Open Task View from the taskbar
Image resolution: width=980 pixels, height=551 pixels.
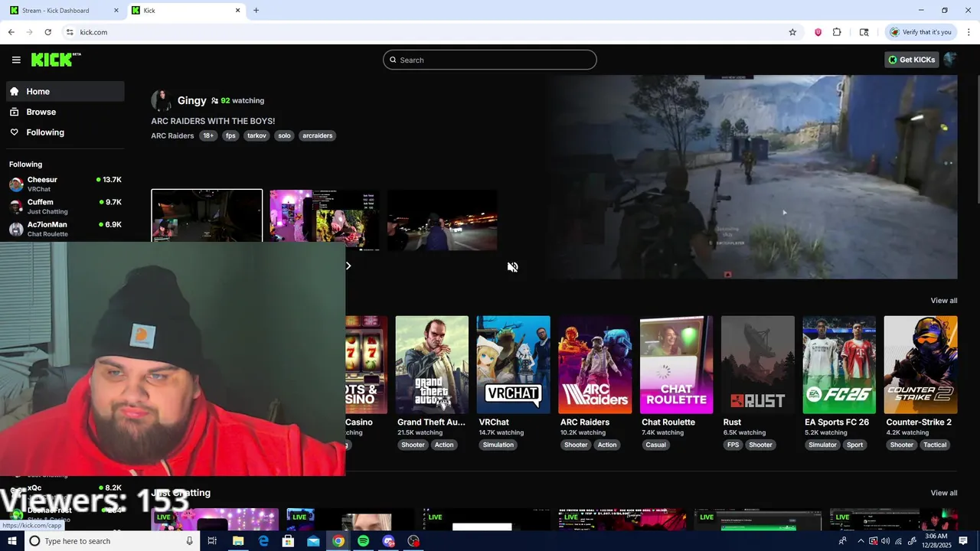[212, 541]
